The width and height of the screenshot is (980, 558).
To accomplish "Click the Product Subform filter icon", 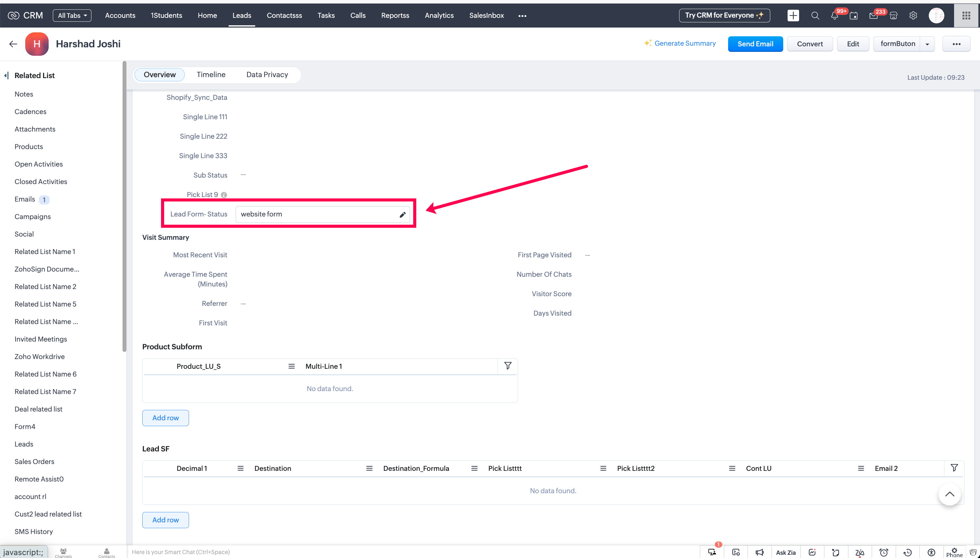I will 508,366.
